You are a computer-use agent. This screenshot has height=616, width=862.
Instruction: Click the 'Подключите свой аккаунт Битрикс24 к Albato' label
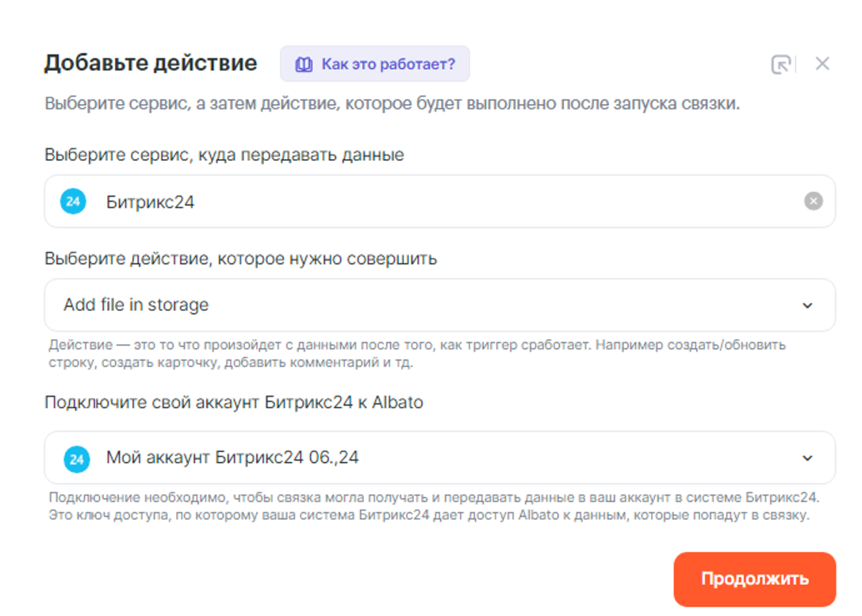point(234,403)
